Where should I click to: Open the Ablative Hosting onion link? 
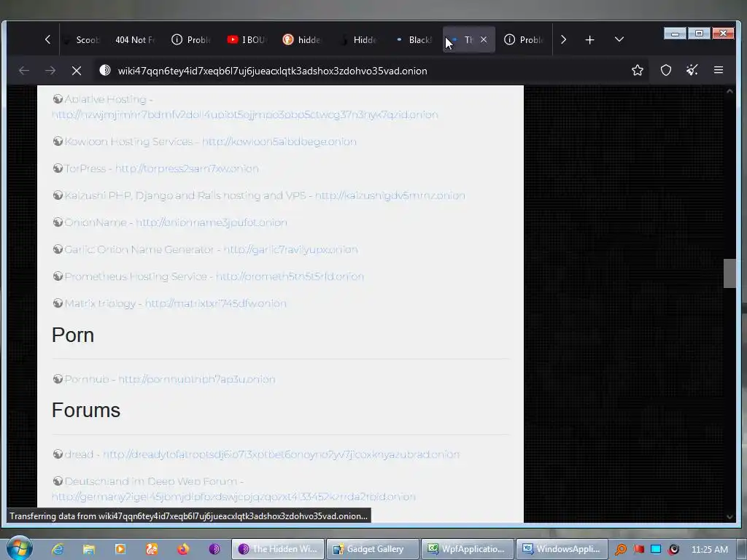[x=244, y=114]
